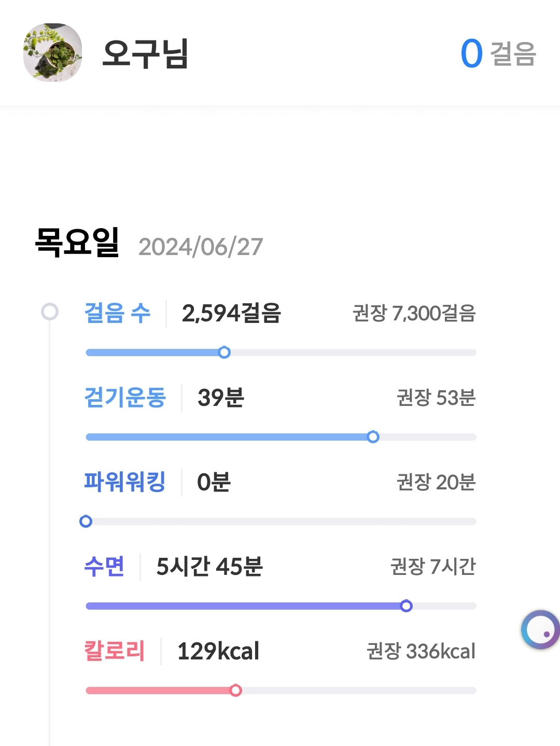Tap the 5시간 45분 sleep value
Viewport: 560px width, 746px height.
coord(209,567)
